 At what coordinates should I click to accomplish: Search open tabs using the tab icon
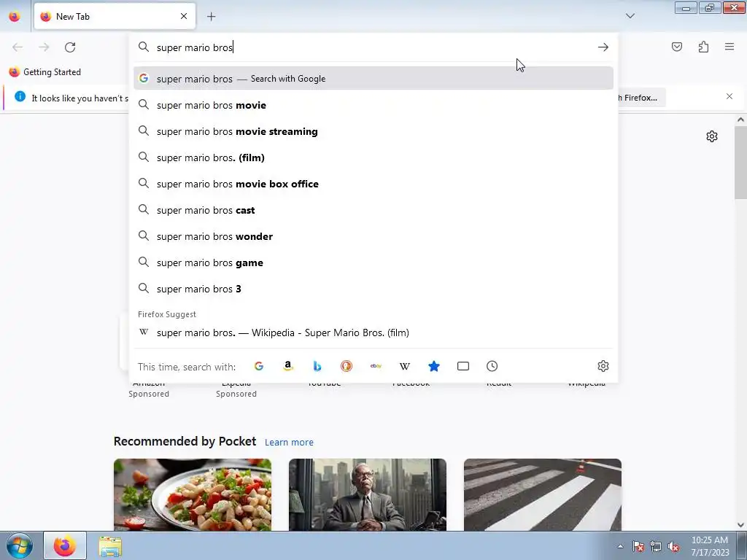(x=463, y=366)
